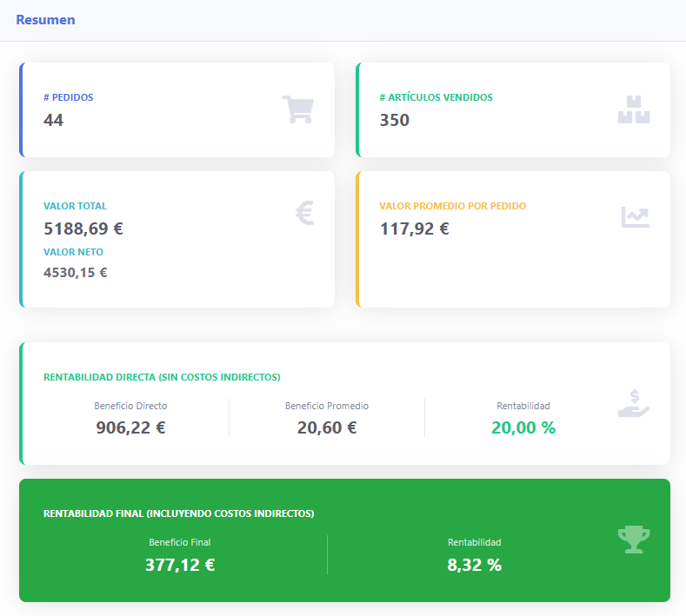Click the final rentabilidad 8,32 % value

point(474,565)
